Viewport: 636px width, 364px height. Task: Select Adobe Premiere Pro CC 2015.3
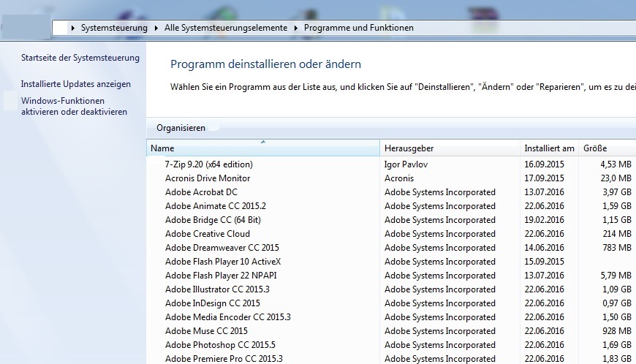pyautogui.click(x=224, y=359)
